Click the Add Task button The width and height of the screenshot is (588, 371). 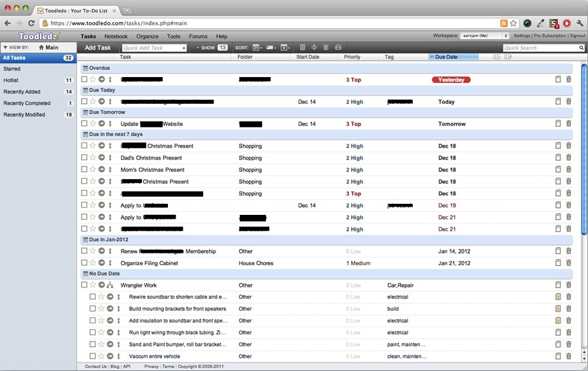click(98, 48)
